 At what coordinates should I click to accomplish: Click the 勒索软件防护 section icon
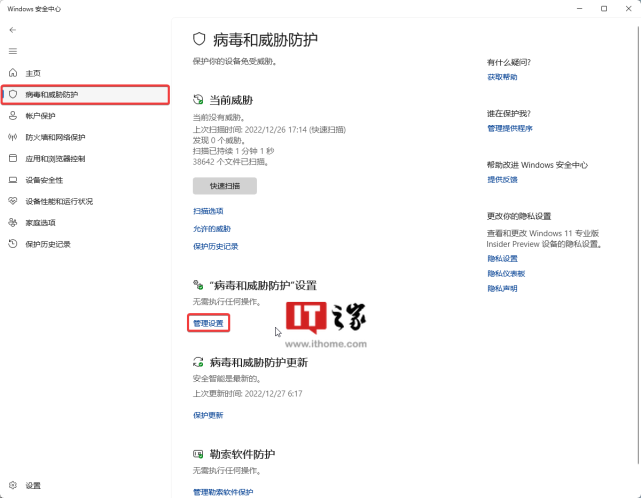coord(198,454)
